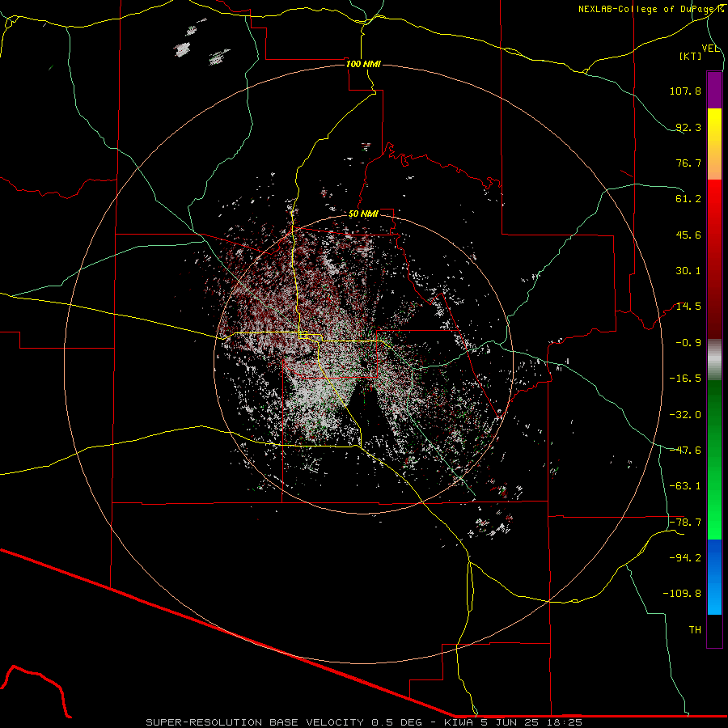Click the -16.5 velocity scale value
Screen dimensions: 728x728
[685, 379]
